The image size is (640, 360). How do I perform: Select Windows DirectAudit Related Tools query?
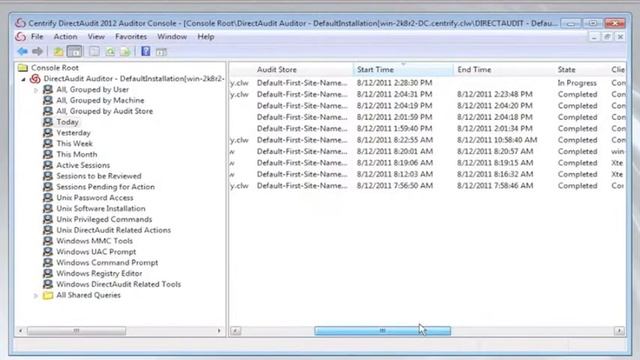[x=118, y=284]
